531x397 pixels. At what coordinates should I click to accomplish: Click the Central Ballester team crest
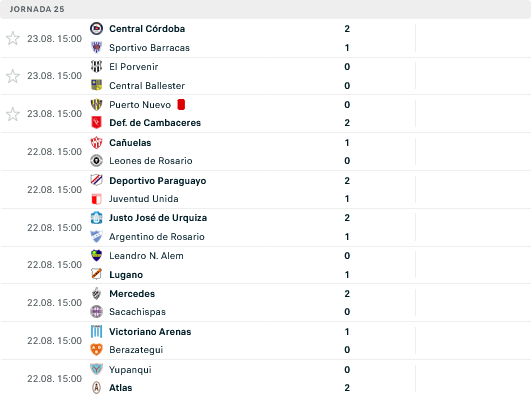tap(97, 85)
